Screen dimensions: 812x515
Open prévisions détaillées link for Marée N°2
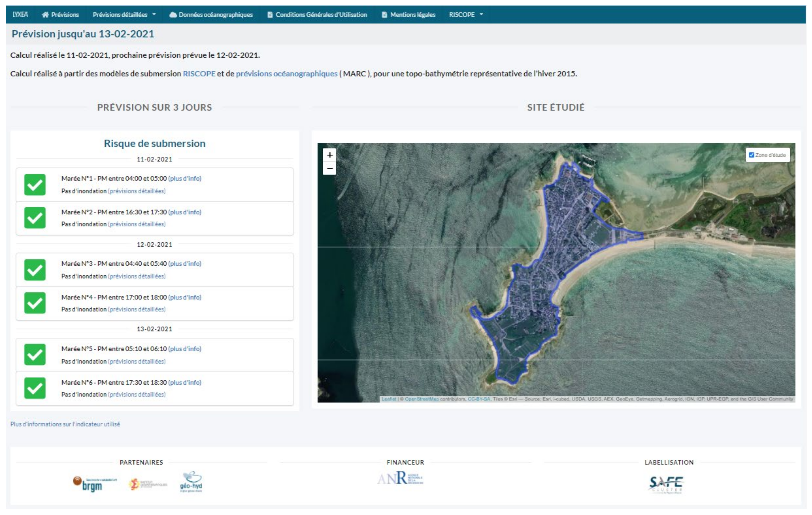coord(137,224)
